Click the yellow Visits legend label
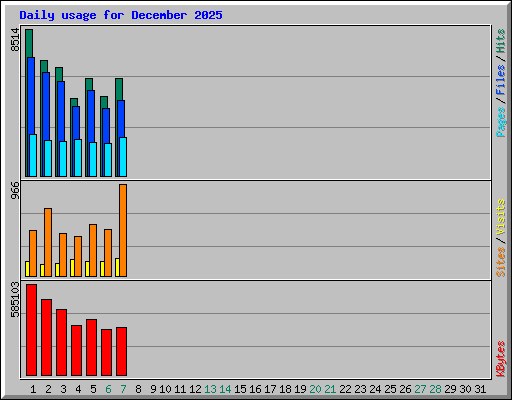This screenshot has height=400, width=512. click(500, 217)
